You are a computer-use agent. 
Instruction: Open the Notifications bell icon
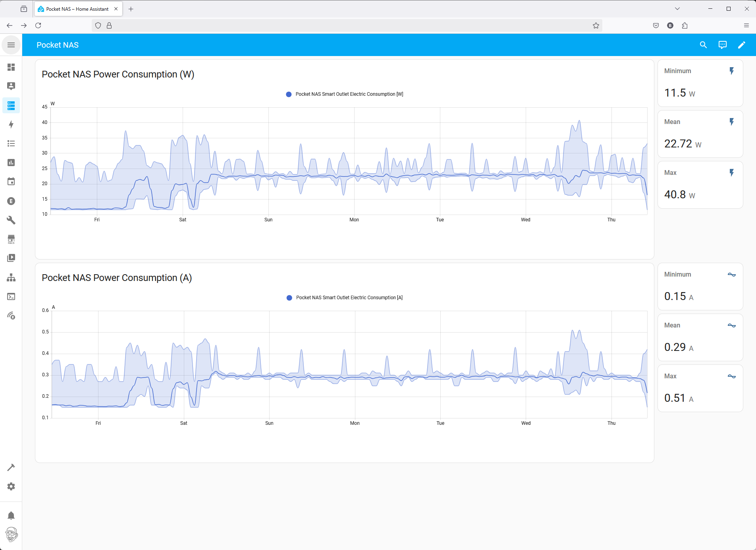click(x=11, y=516)
